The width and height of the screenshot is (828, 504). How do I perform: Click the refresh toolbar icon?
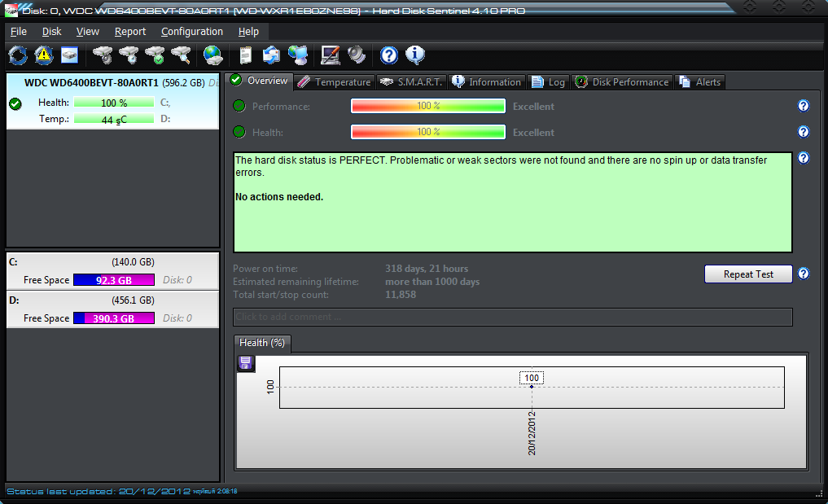pos(18,55)
